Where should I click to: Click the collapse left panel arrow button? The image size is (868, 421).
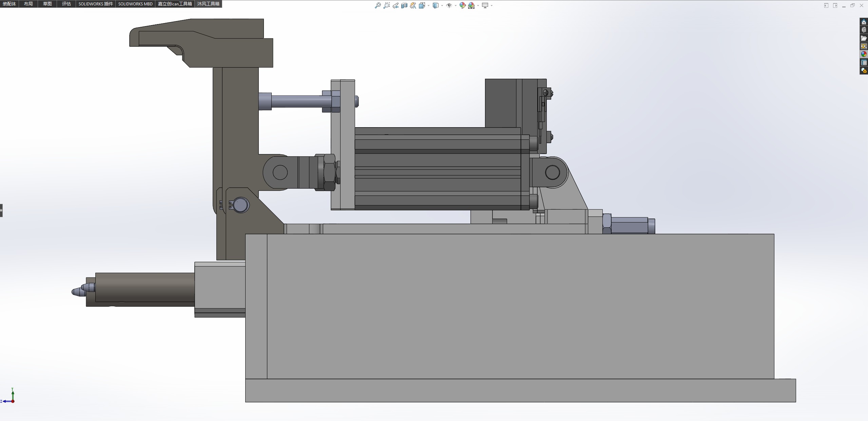coord(826,5)
